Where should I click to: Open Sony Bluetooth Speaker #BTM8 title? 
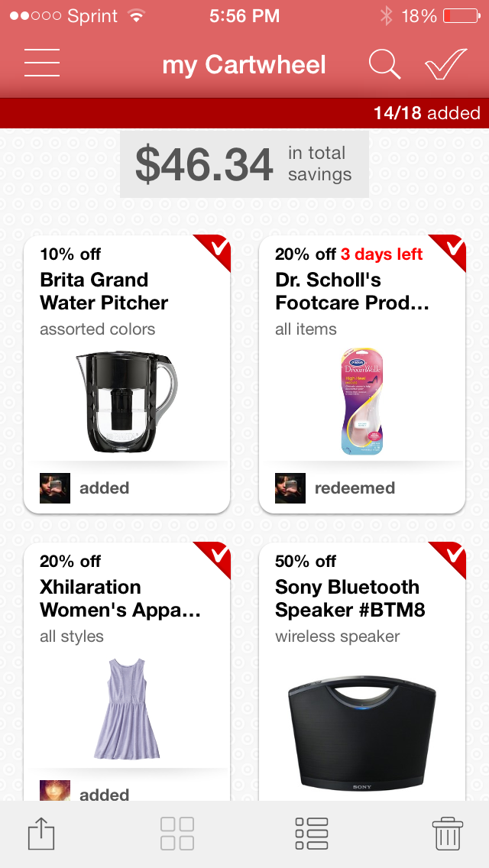[x=349, y=598]
